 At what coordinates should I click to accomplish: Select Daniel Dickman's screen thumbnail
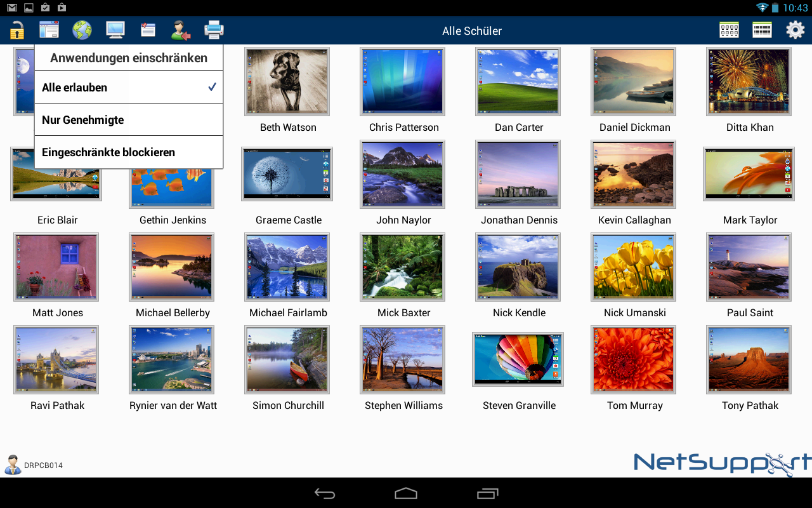click(633, 81)
